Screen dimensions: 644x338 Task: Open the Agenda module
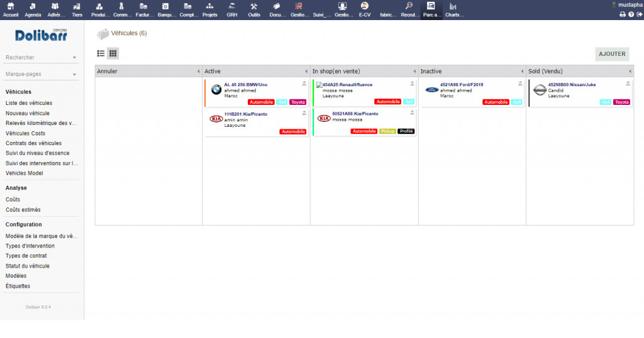coord(33,10)
